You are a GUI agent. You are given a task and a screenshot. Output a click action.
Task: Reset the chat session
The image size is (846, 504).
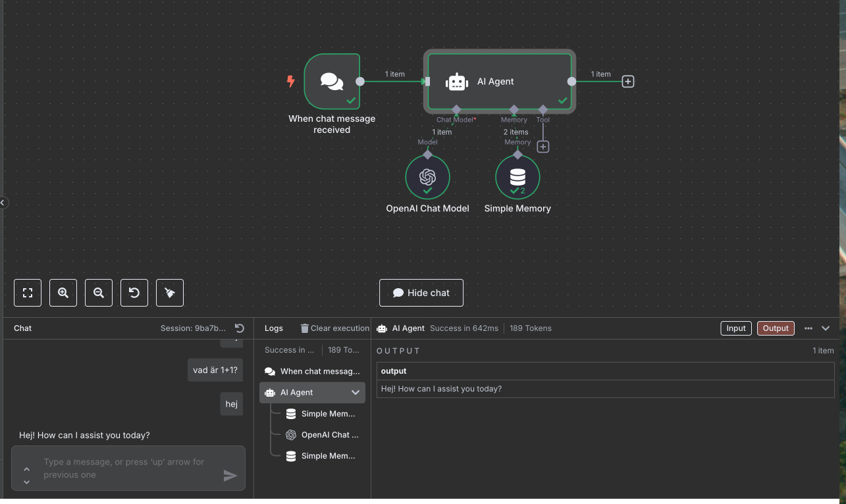[240, 328]
